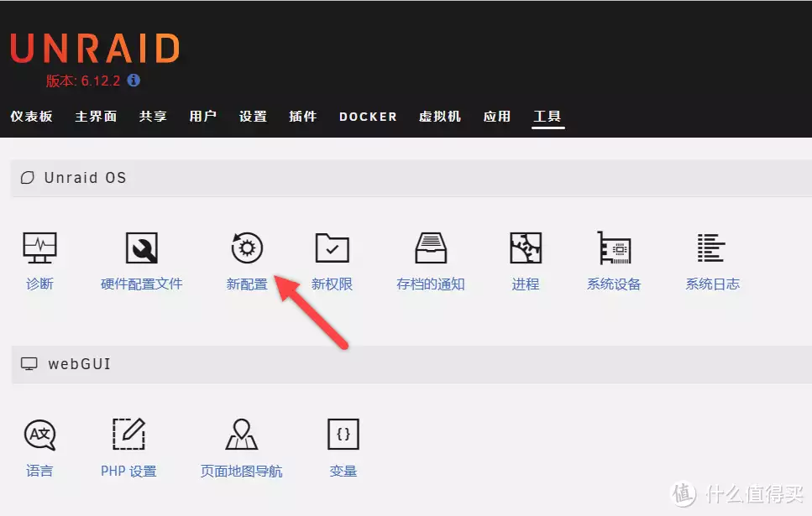Click the 版本: 6.12.2 text
812x516 pixels.
point(83,81)
